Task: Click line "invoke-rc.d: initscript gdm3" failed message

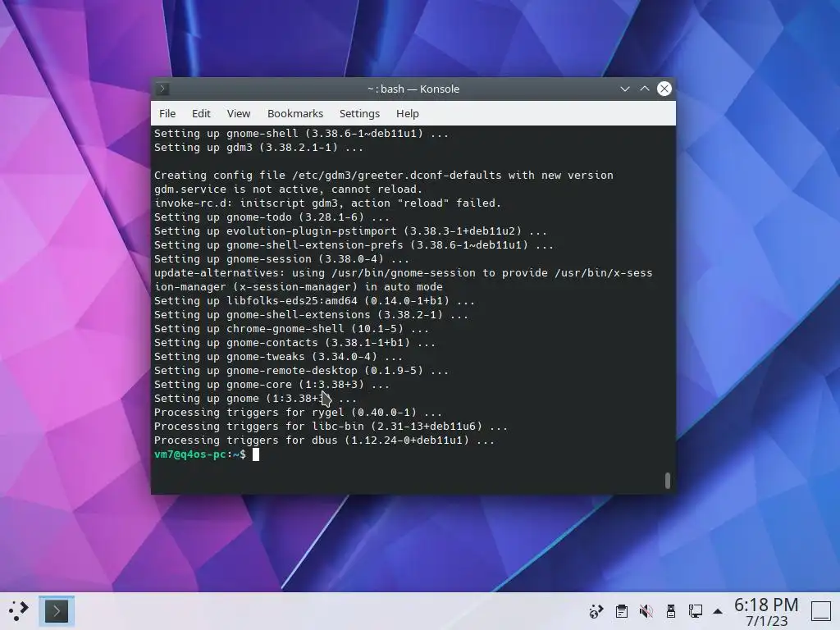Action: coord(328,203)
